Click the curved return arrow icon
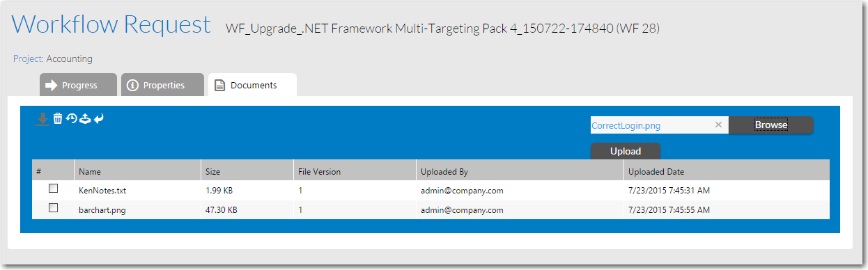Viewport: 868px width, 270px height. pos(98,119)
